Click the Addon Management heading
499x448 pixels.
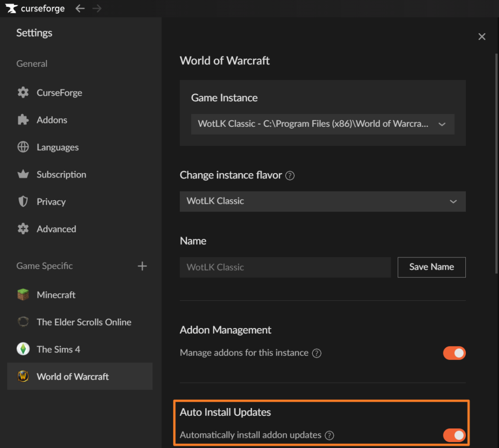(225, 330)
